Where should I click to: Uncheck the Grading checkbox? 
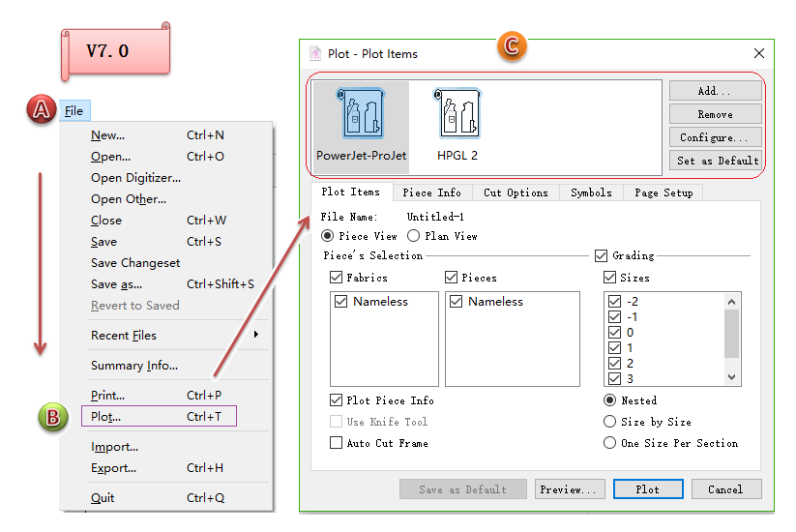coord(601,256)
